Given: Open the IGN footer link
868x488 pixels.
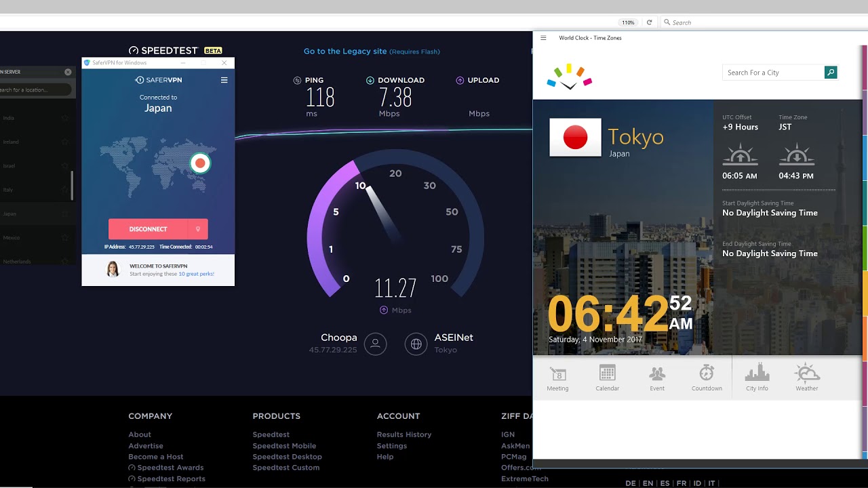Looking at the screenshot, I should click(x=508, y=434).
